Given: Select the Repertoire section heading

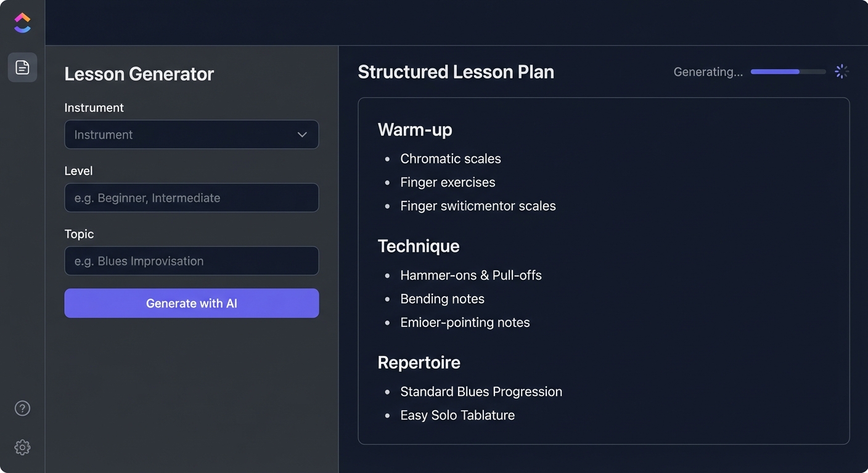Looking at the screenshot, I should [419, 363].
